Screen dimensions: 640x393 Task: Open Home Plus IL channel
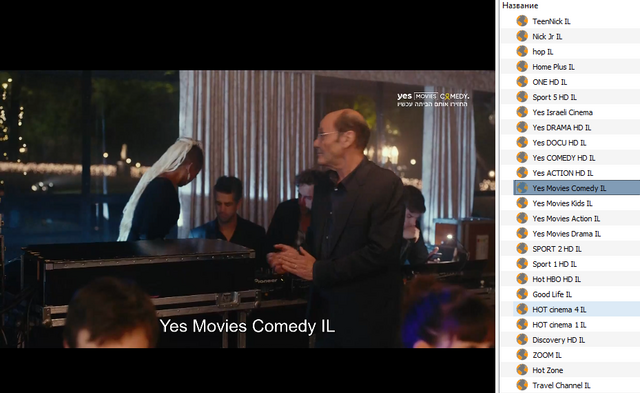tap(553, 67)
